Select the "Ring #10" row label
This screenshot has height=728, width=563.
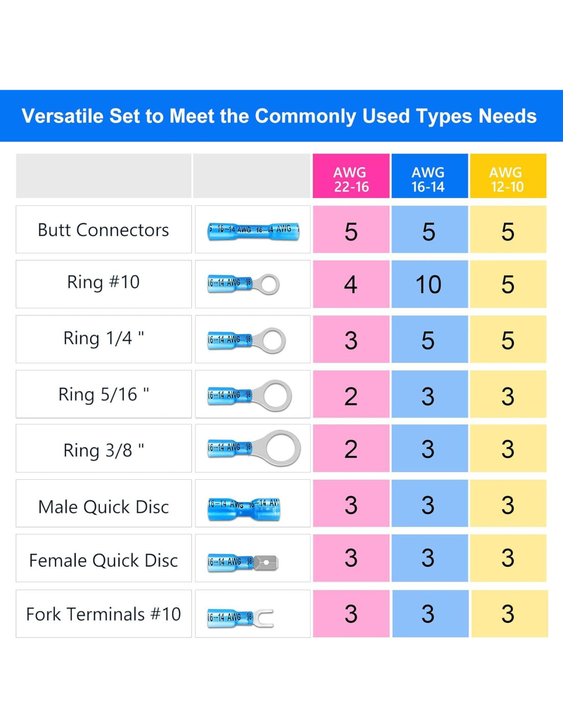pyautogui.click(x=103, y=282)
